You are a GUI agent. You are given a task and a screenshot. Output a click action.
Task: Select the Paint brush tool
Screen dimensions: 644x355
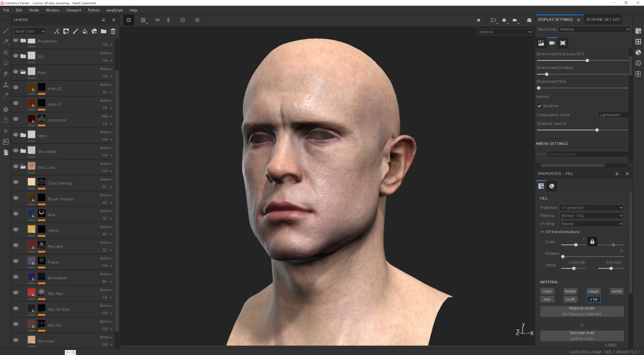(x=6, y=31)
